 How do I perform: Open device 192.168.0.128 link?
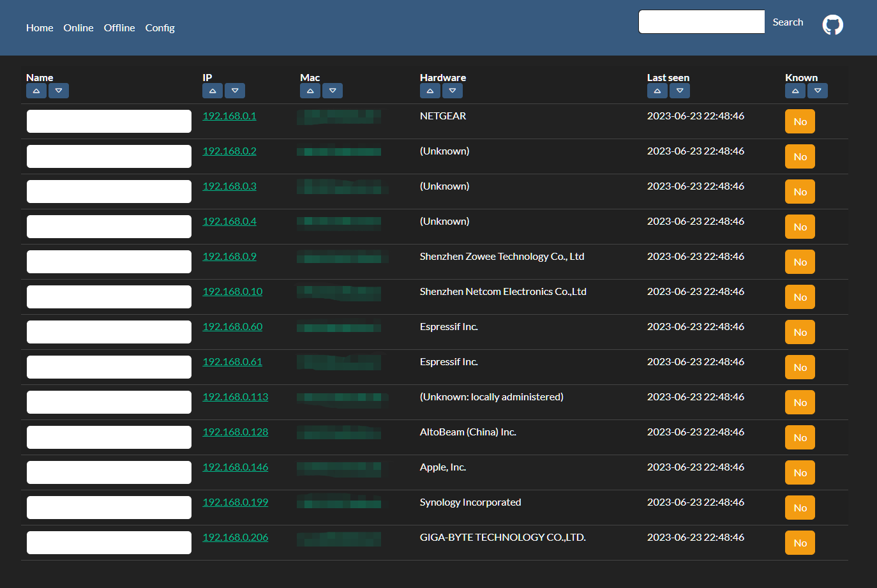pos(235,432)
